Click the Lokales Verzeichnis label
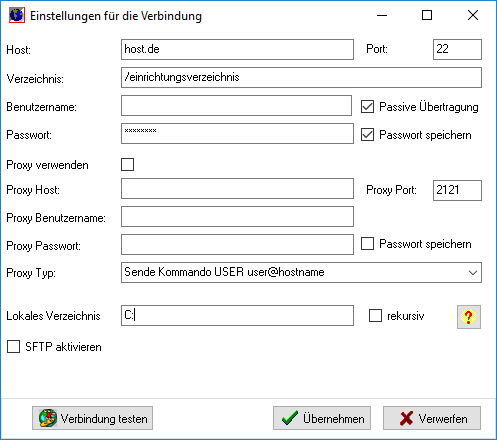This screenshot has width=497, height=440. pyautogui.click(x=53, y=316)
